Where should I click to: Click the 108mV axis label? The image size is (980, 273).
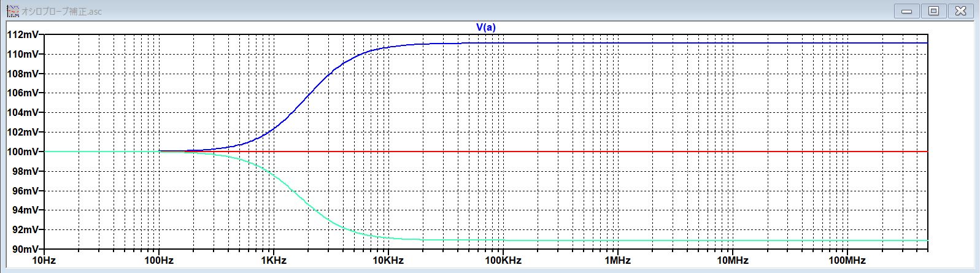coord(22,74)
